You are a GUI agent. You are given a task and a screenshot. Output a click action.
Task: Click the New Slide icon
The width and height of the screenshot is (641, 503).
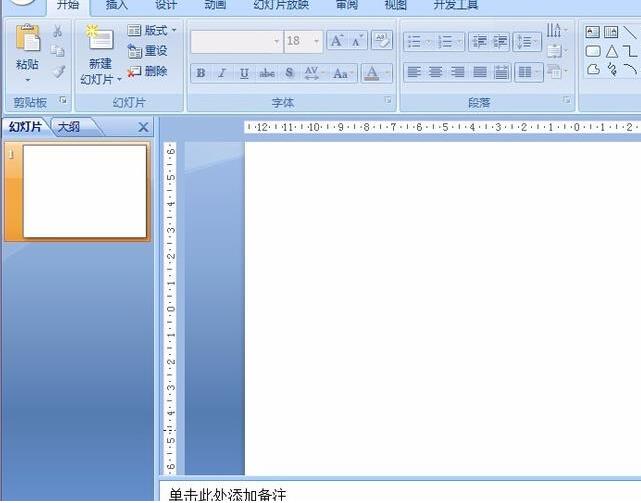click(x=101, y=38)
